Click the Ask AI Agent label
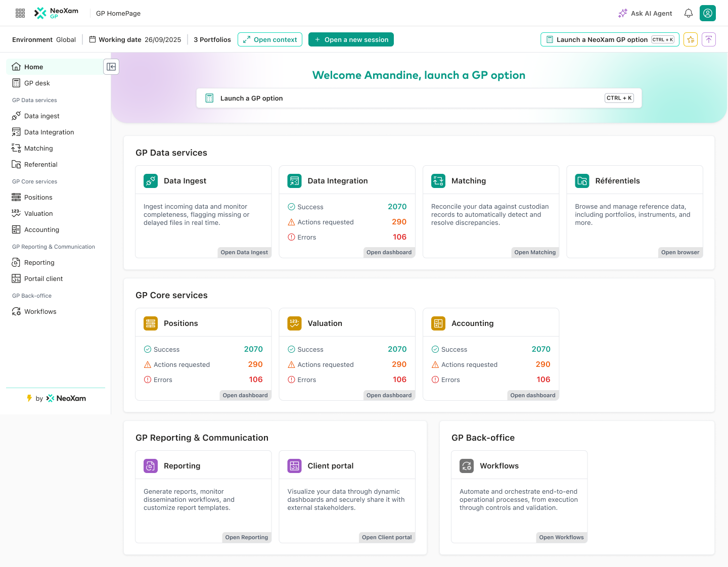This screenshot has width=728, height=567. (x=652, y=13)
